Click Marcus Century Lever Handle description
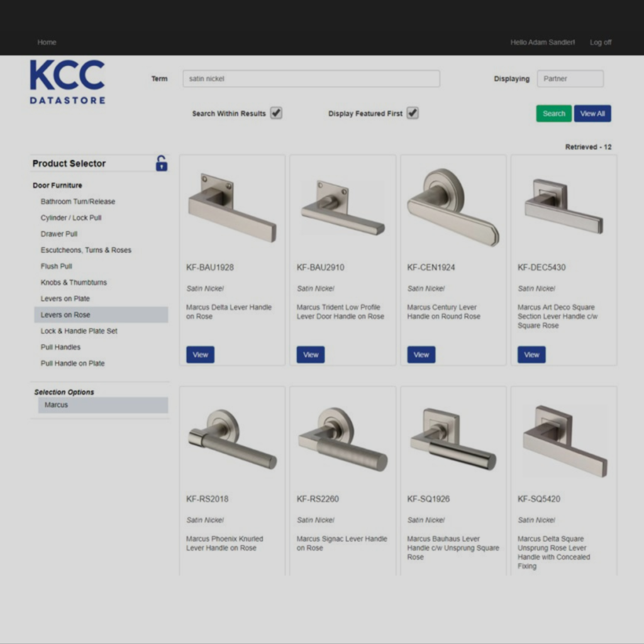The width and height of the screenshot is (644, 644). click(443, 312)
